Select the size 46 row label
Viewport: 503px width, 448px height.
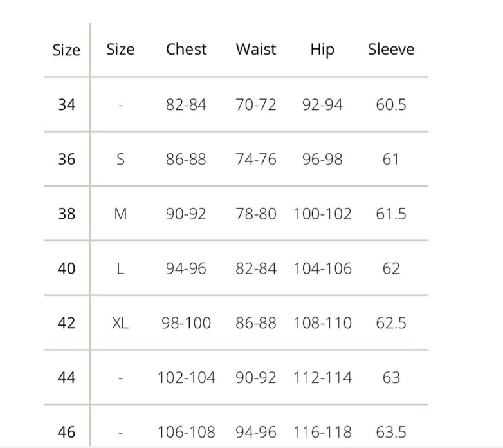[66, 433]
